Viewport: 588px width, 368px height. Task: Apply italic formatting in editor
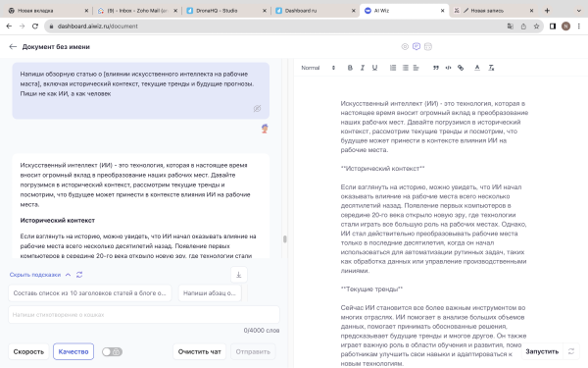point(363,68)
